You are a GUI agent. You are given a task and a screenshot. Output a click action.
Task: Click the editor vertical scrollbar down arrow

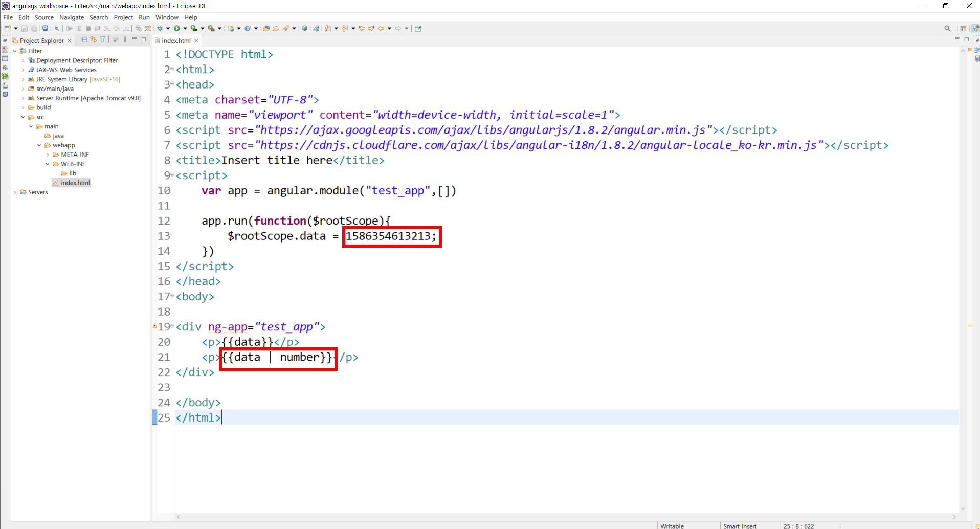pos(963,508)
